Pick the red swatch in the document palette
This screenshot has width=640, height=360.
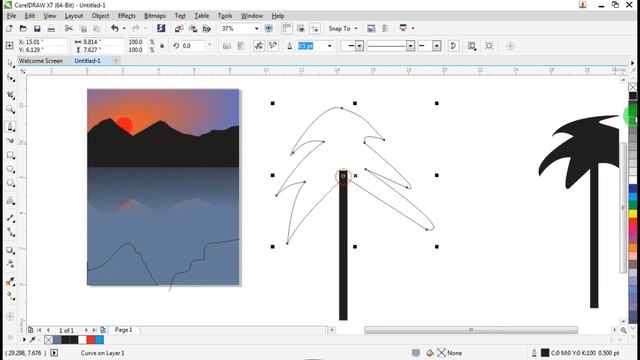coord(91,340)
